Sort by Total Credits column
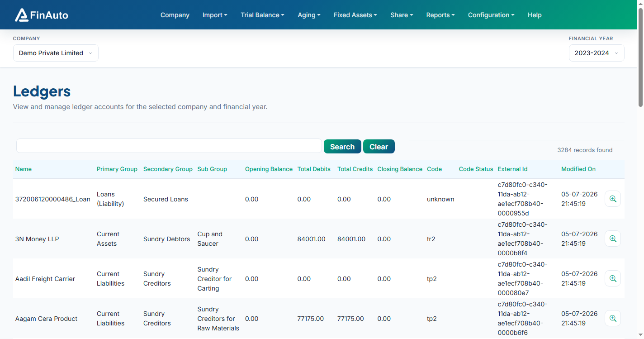This screenshot has height=339, width=644. coord(355,169)
